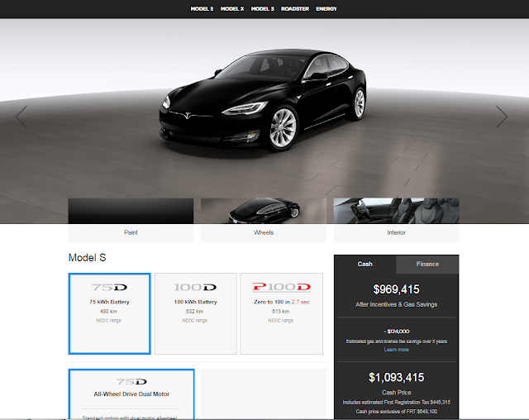Viewport: 529px width, 420px height.
Task: Open the MODEL 3 menu item
Action: (x=263, y=9)
